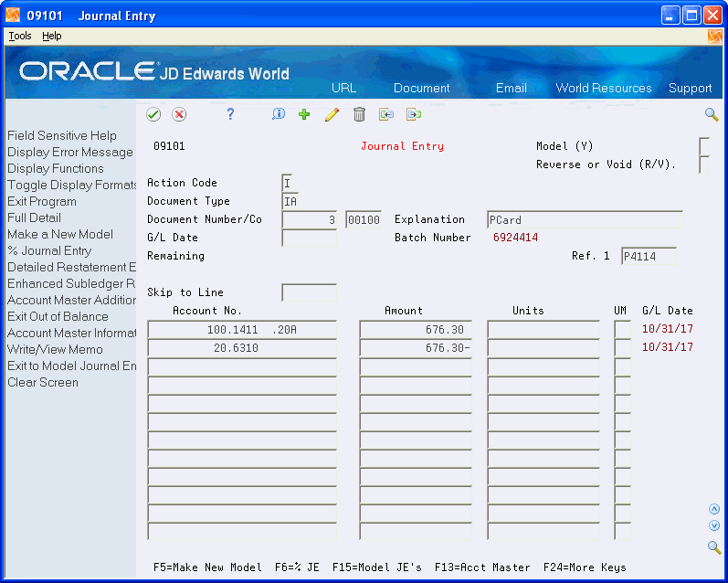Screen dimensions: 728x583
Task: Open Full Detail from sidebar
Action: 34,217
